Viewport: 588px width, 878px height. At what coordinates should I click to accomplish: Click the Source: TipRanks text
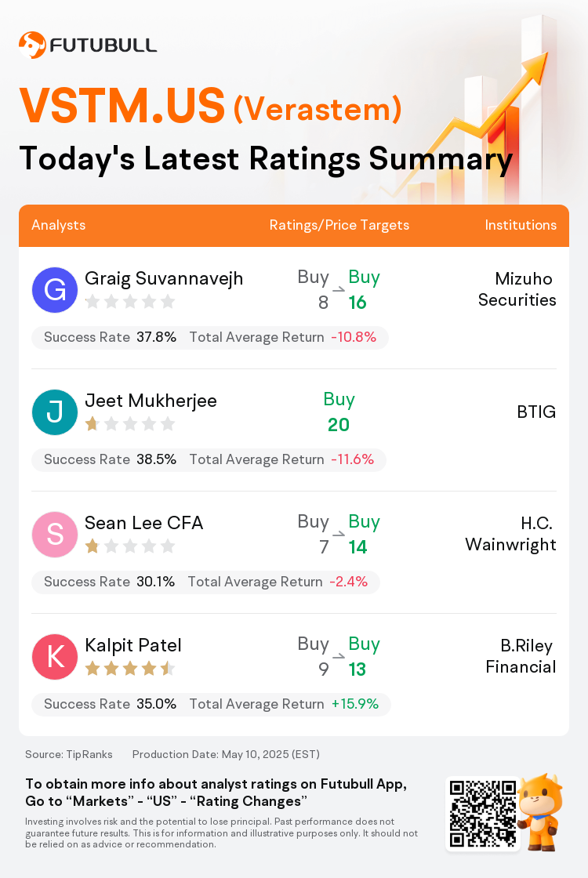click(x=69, y=754)
